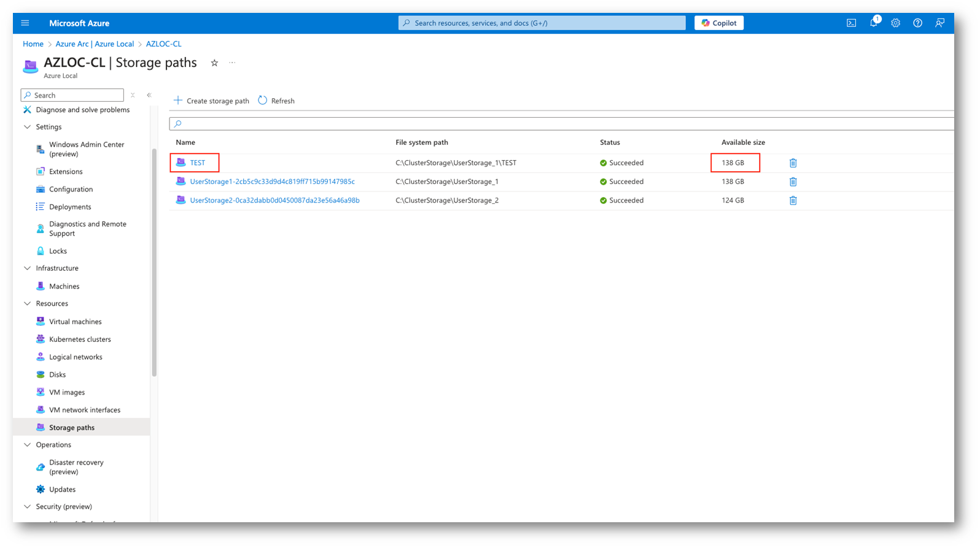Click trash icon for UserStorage2 row
980x548 pixels.
coord(793,201)
